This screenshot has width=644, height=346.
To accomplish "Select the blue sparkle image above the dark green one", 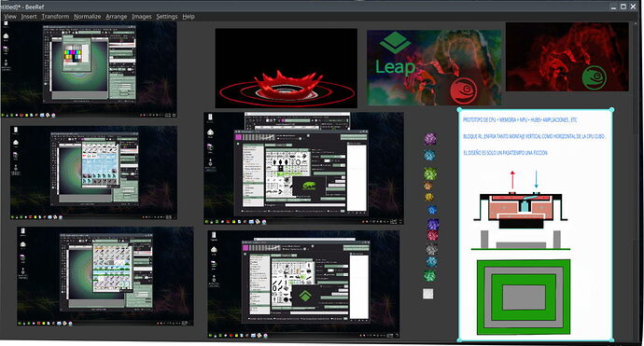I will pyautogui.click(x=431, y=261).
